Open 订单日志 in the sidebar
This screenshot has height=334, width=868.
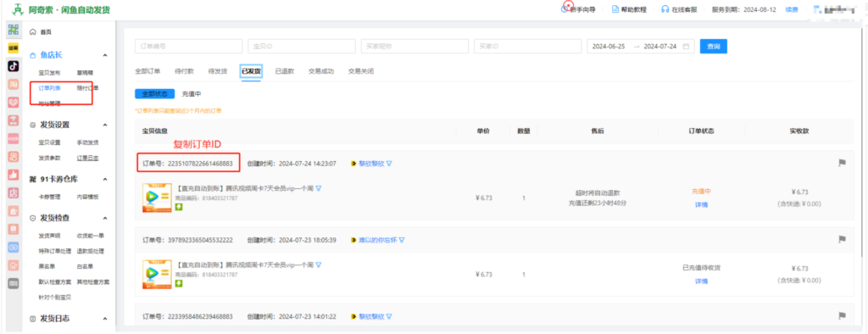coord(87,158)
